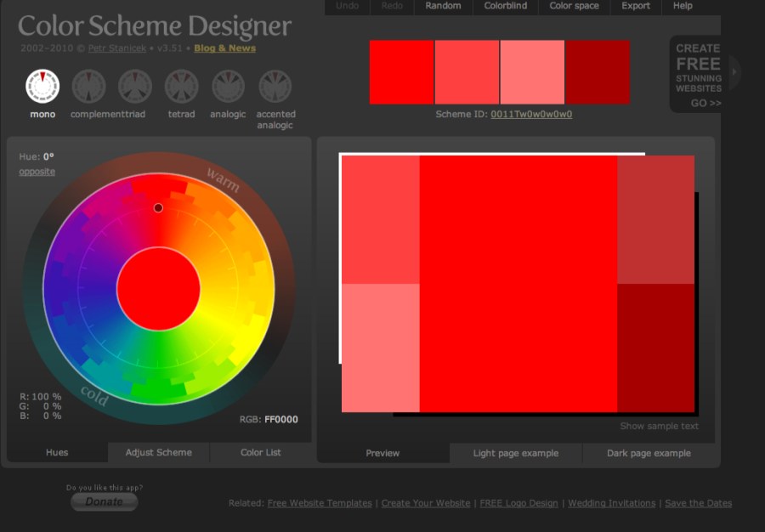Image resolution: width=765 pixels, height=532 pixels.
Task: Click the Color Scheme Designer title
Action: [155, 25]
